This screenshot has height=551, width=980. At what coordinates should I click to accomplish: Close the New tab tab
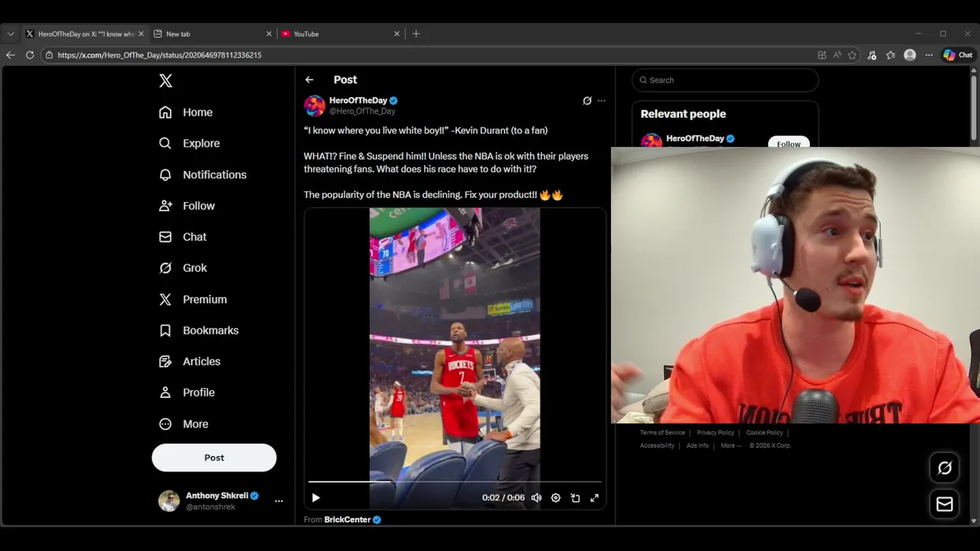pyautogui.click(x=269, y=34)
